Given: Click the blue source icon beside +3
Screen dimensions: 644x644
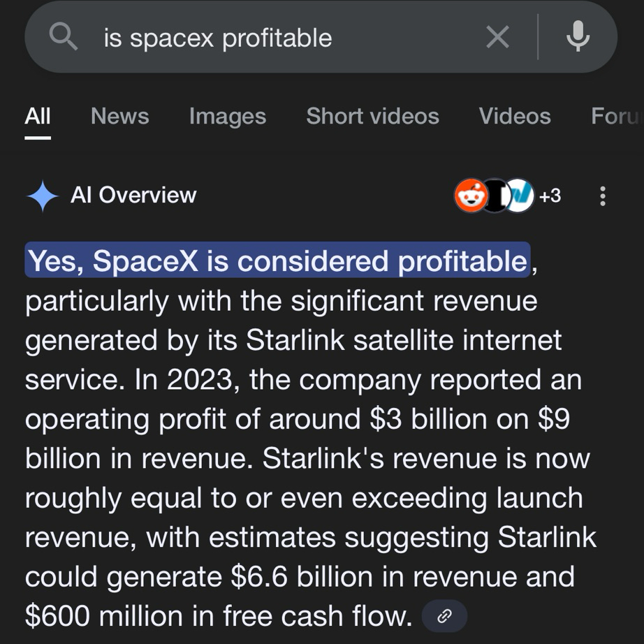Looking at the screenshot, I should [520, 196].
